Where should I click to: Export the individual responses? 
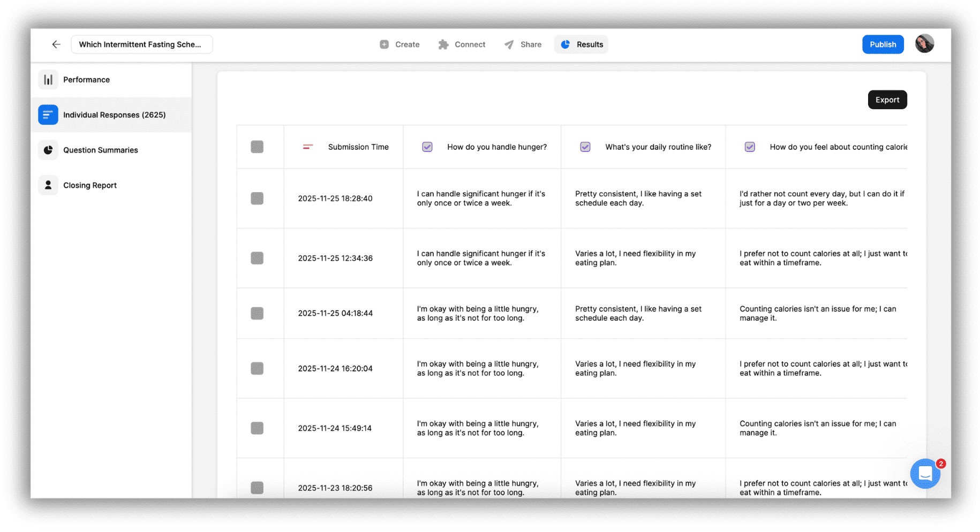pyautogui.click(x=887, y=100)
